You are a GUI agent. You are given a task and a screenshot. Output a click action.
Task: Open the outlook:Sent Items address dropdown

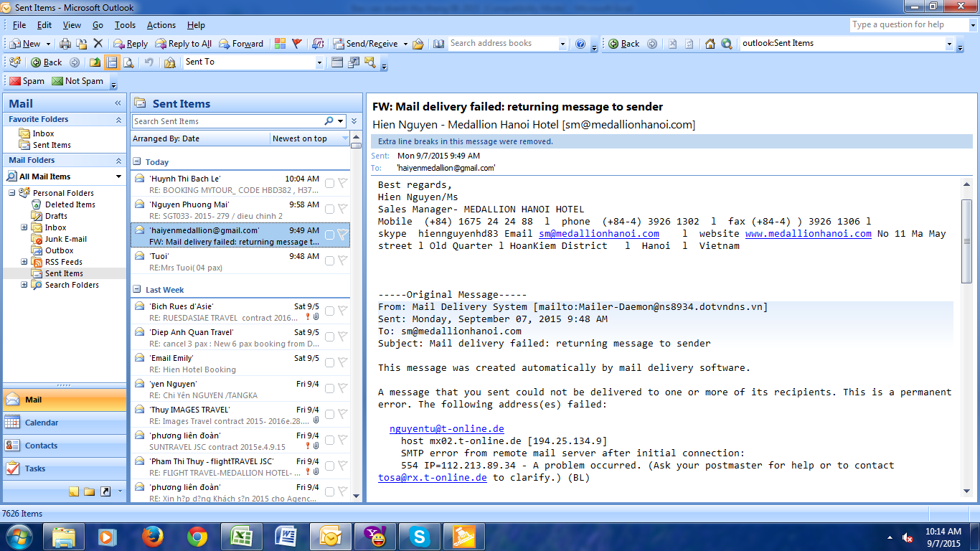[x=949, y=44]
